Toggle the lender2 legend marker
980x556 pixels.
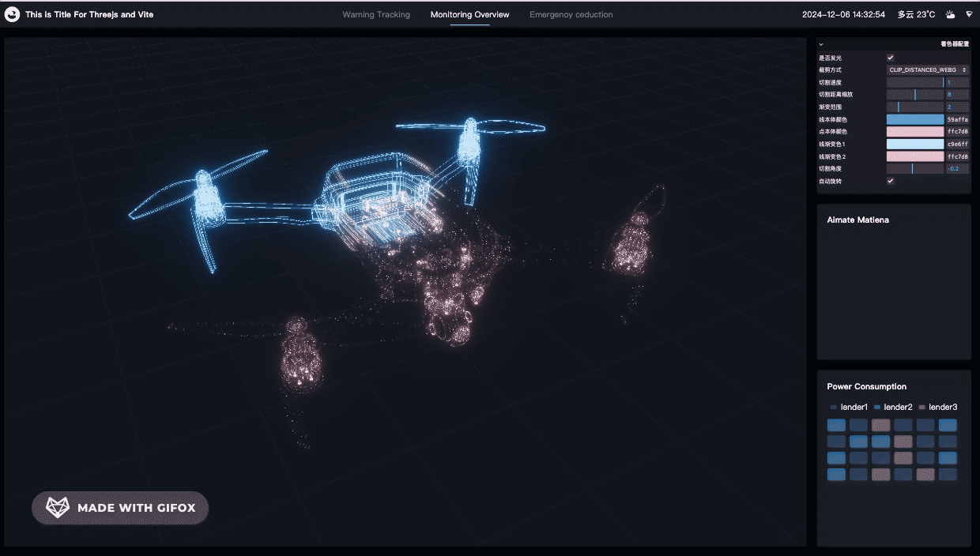(x=877, y=408)
